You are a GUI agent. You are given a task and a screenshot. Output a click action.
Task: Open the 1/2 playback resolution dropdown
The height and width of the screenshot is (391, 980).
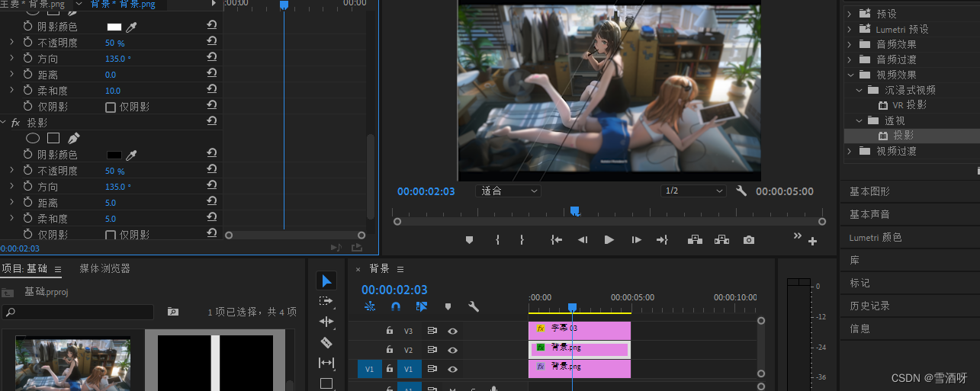point(693,191)
